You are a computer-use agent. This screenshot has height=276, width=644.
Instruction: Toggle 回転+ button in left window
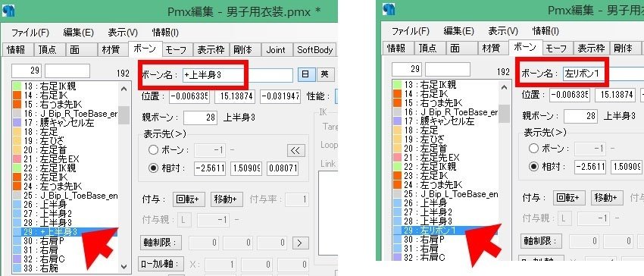tap(188, 199)
